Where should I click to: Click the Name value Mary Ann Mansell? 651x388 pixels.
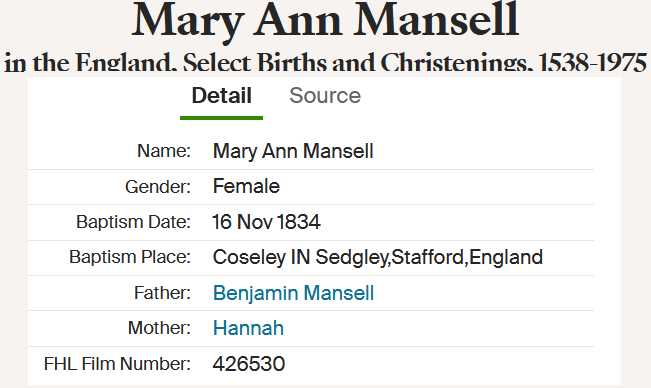[293, 151]
